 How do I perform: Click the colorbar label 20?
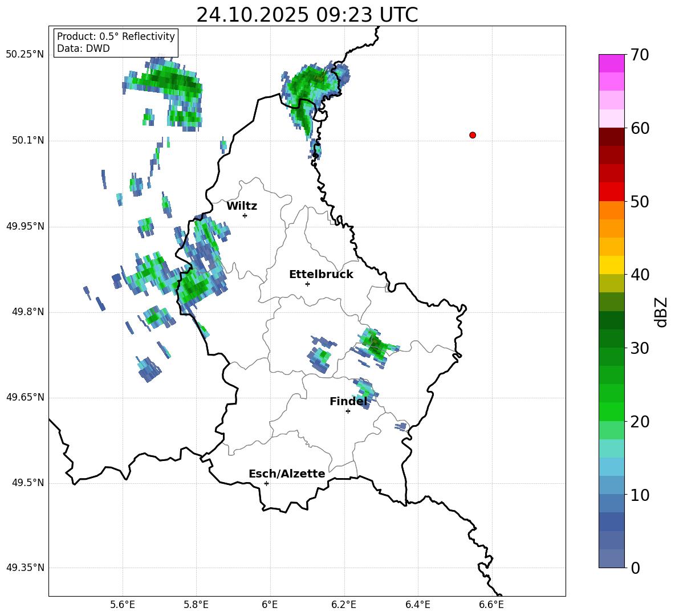pos(640,421)
